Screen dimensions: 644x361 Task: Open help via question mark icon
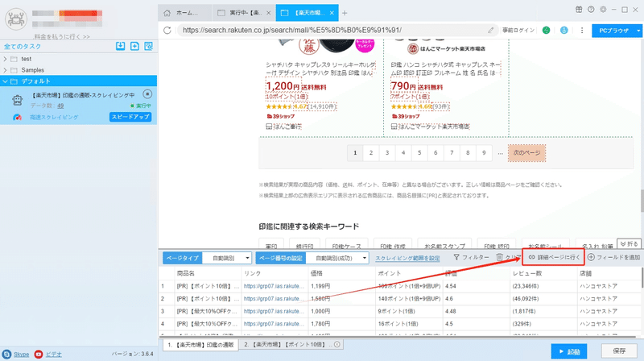[x=591, y=10]
